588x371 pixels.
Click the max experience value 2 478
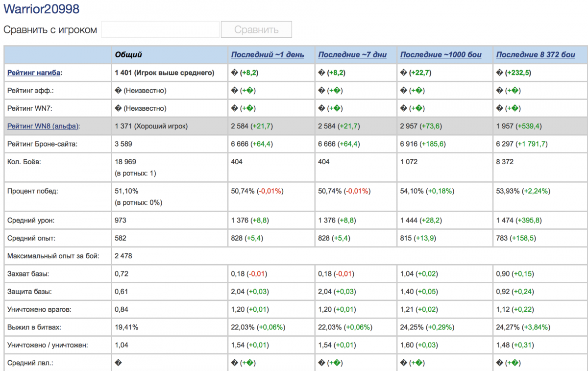pyautogui.click(x=123, y=256)
